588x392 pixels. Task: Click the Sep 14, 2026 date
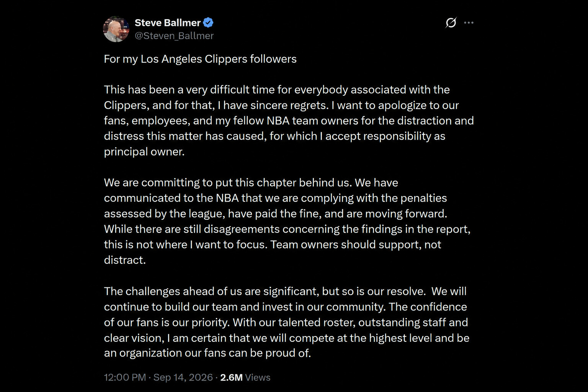coord(183,377)
